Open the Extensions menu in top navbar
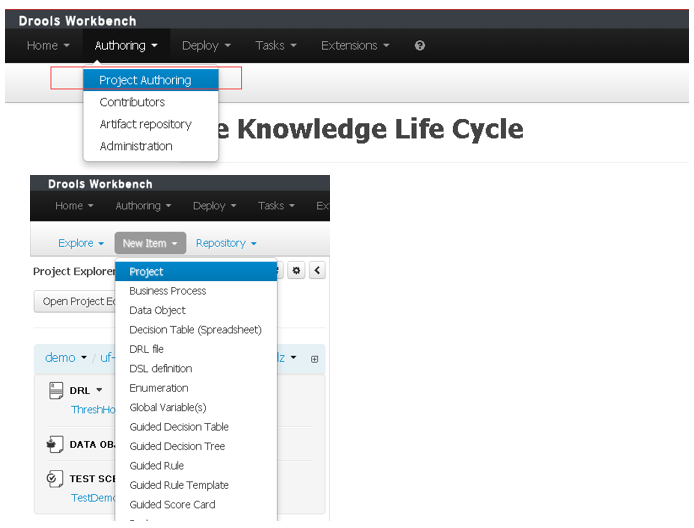Image resolution: width=694 pixels, height=528 pixels. (355, 46)
